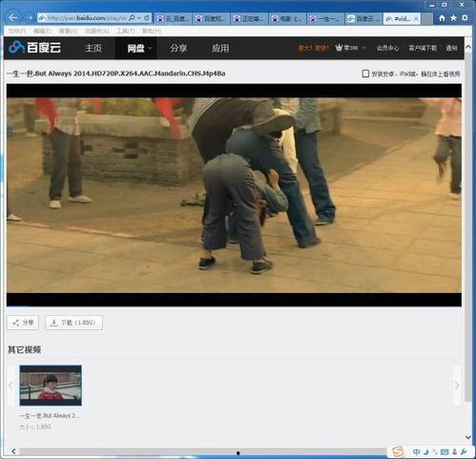Viewport: 476px width, 459px height.
Task: Click the download arrow icon in 下载 button
Action: pos(54,323)
